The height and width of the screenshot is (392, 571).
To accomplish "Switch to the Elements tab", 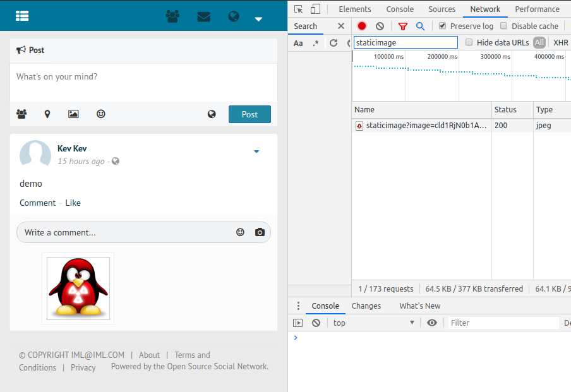I will (x=355, y=9).
